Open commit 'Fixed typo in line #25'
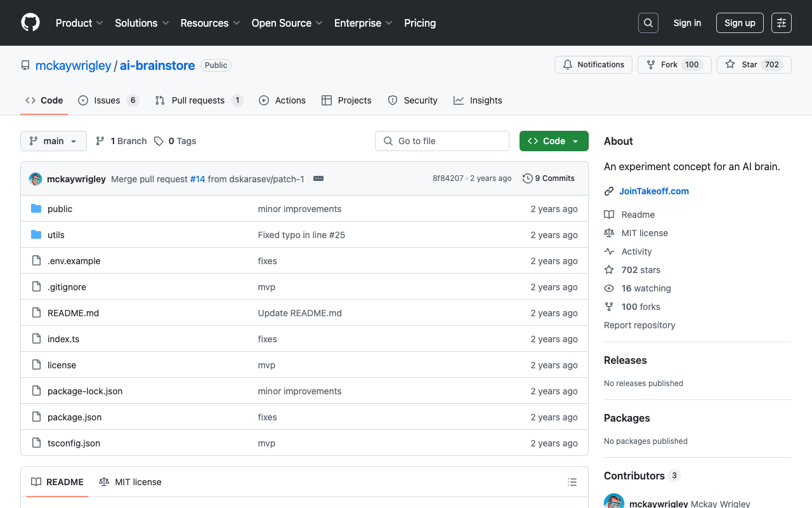812x508 pixels. [x=301, y=235]
